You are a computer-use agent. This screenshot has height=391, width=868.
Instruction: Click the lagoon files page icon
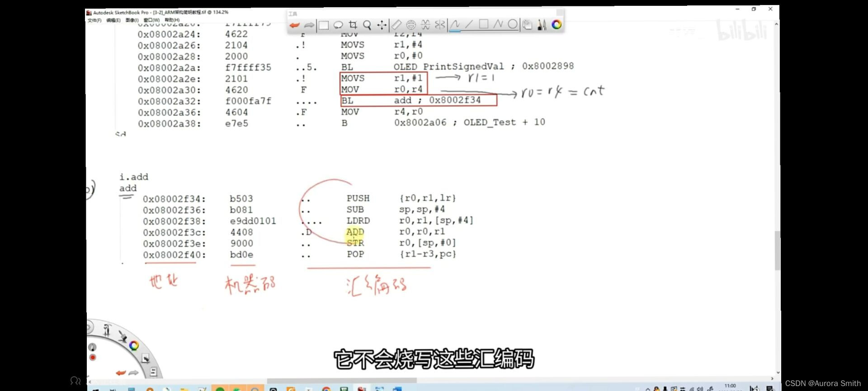tap(153, 372)
